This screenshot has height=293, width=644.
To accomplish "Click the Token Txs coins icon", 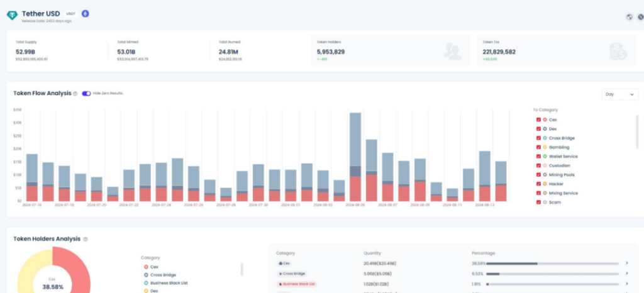I will click(618, 52).
